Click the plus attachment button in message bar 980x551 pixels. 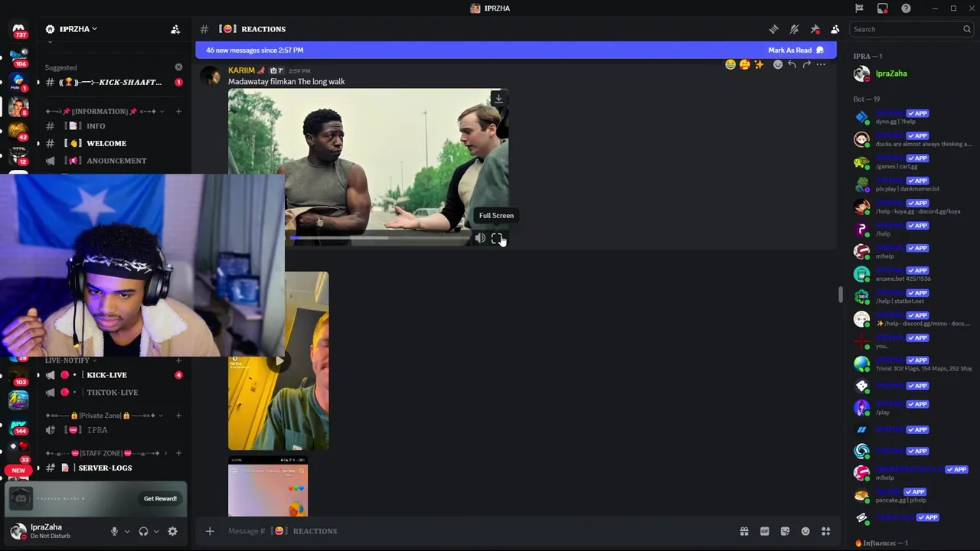(210, 531)
